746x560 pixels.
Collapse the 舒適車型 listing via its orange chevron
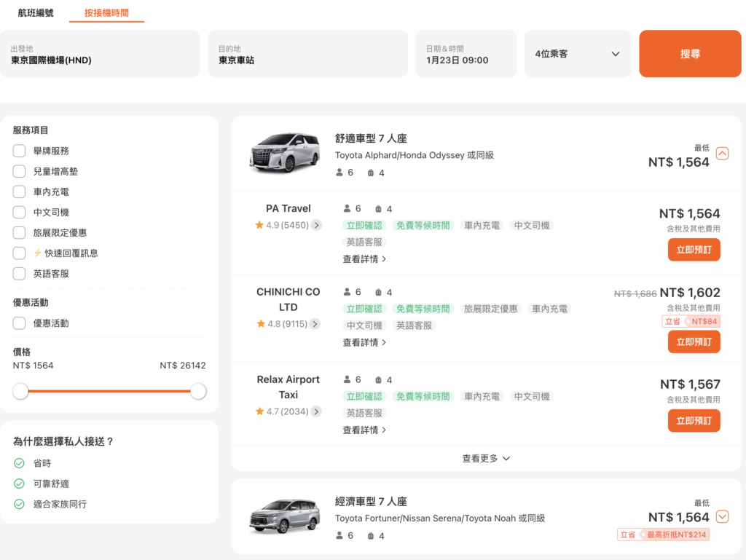click(722, 154)
